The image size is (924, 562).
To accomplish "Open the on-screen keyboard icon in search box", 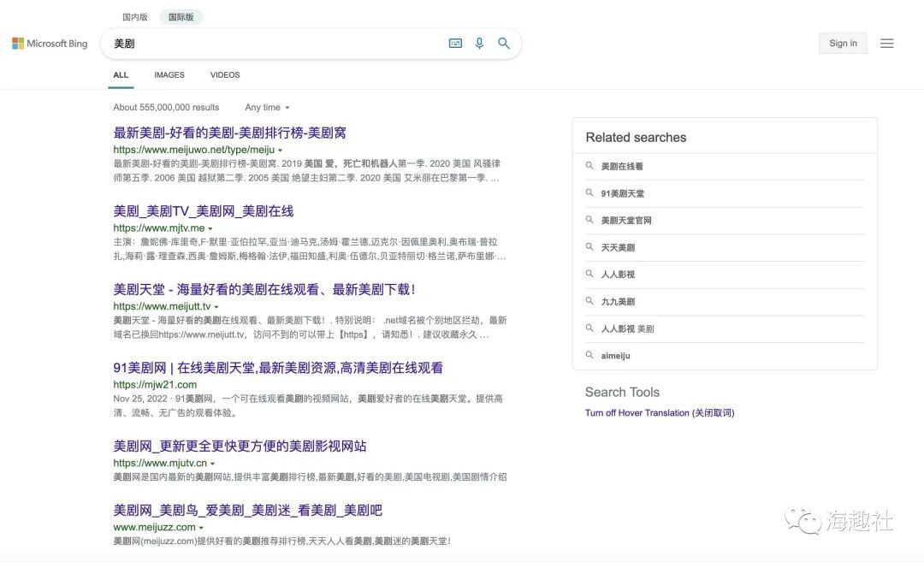I will (x=455, y=43).
